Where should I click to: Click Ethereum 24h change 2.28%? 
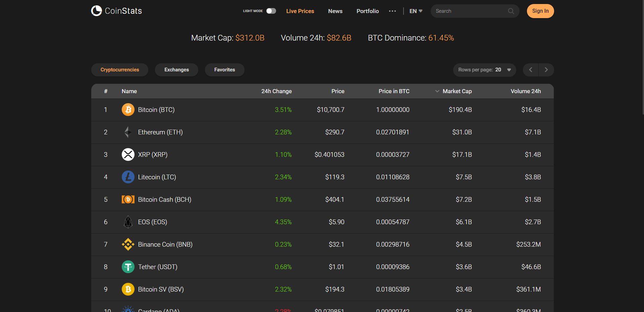pyautogui.click(x=283, y=132)
